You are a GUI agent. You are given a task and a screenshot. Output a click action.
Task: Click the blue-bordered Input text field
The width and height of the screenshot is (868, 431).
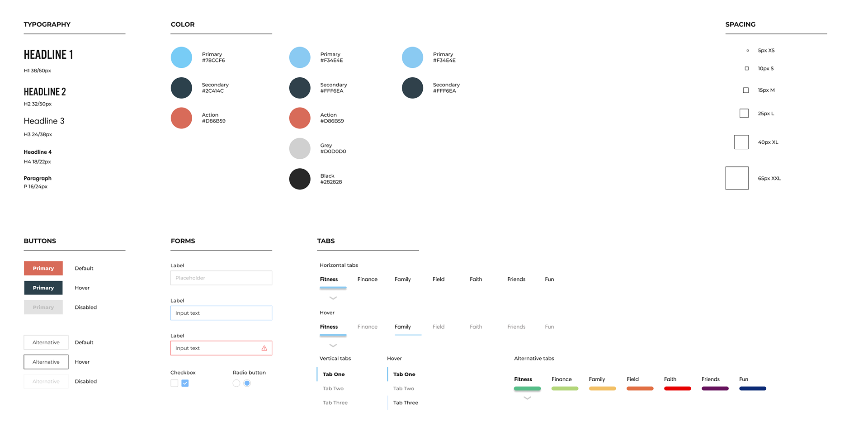click(x=221, y=313)
